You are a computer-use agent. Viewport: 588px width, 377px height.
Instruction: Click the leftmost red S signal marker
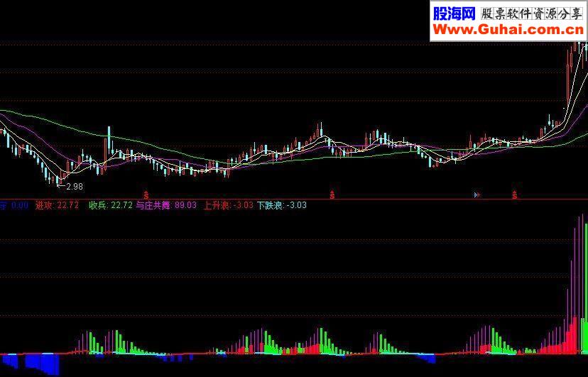(x=146, y=195)
